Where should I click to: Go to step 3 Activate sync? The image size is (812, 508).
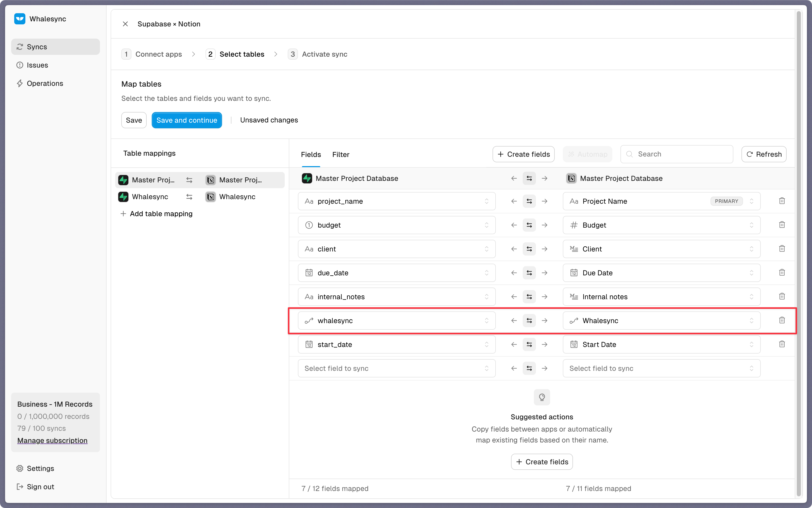coord(317,54)
